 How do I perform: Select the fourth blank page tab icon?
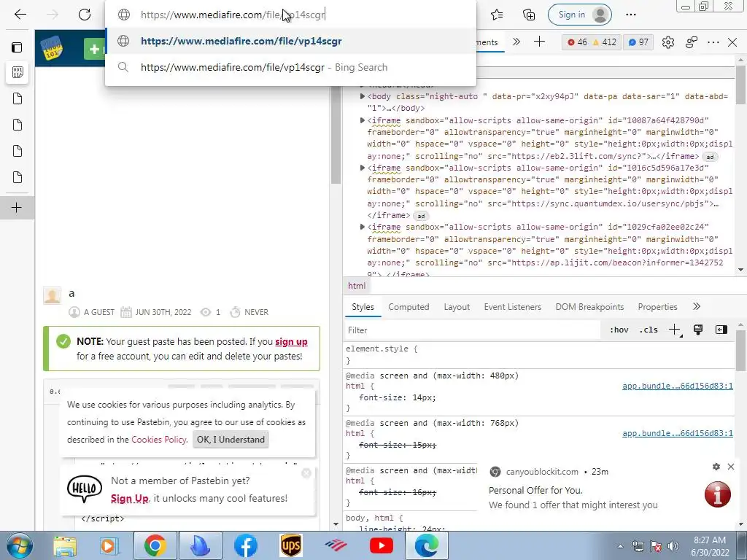click(x=18, y=177)
